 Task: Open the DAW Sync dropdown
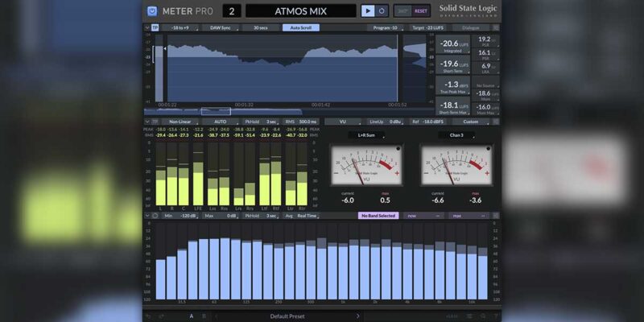tap(221, 28)
